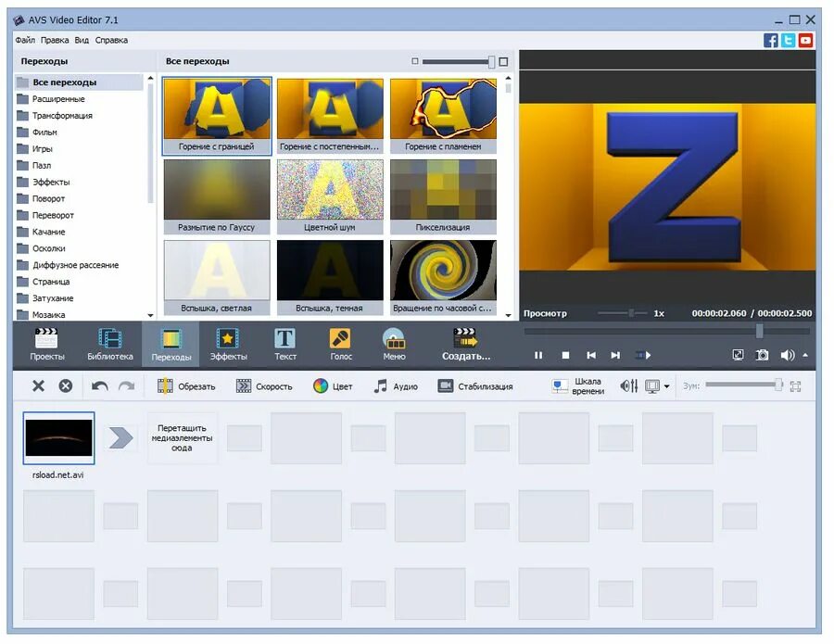Open the audio mixer icon

point(628,386)
